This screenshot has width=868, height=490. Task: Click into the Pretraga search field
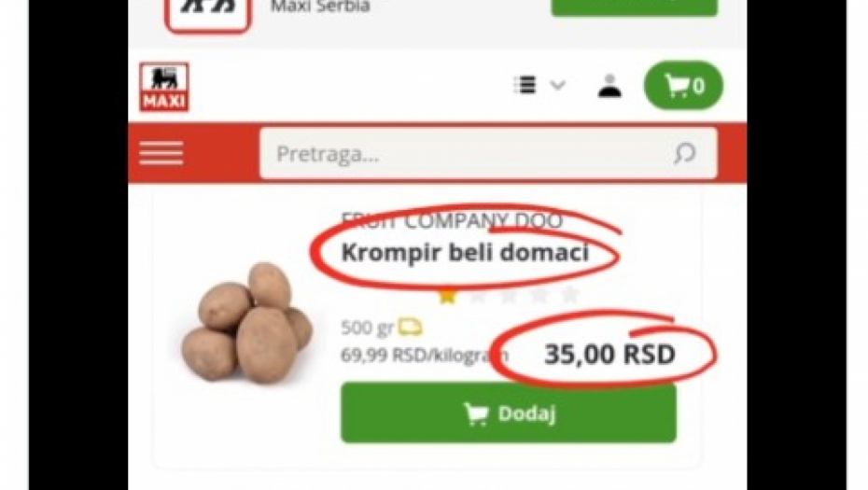pyautogui.click(x=488, y=153)
